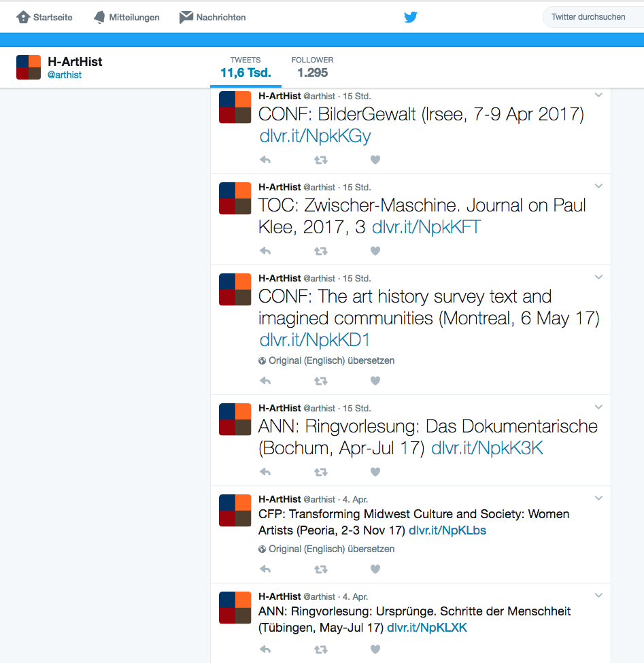The height and width of the screenshot is (663, 644).
Task: Expand options for art history survey tweet
Action: click(x=598, y=277)
